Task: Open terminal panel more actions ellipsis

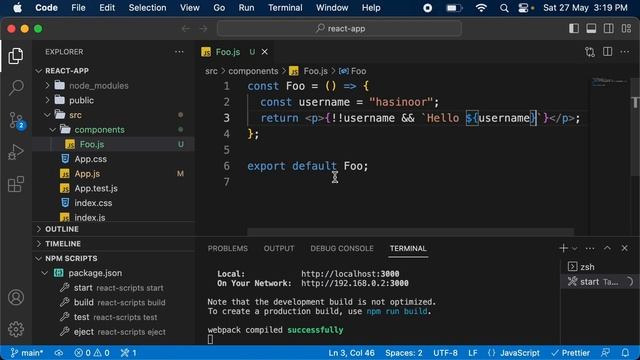Action: point(590,248)
